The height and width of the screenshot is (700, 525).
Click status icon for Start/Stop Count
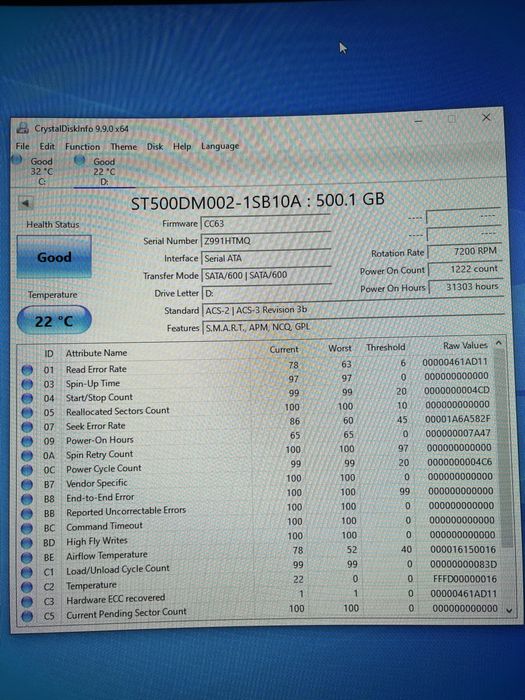pyautogui.click(x=27, y=398)
